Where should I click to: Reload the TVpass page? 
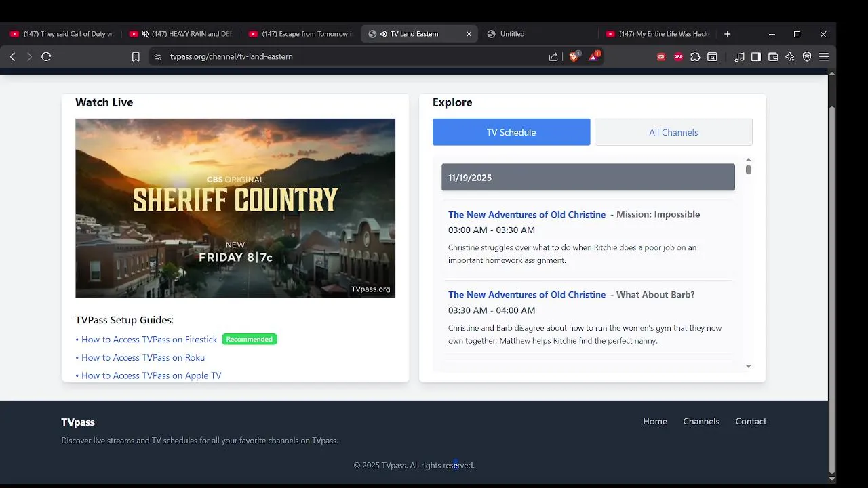pyautogui.click(x=46, y=57)
